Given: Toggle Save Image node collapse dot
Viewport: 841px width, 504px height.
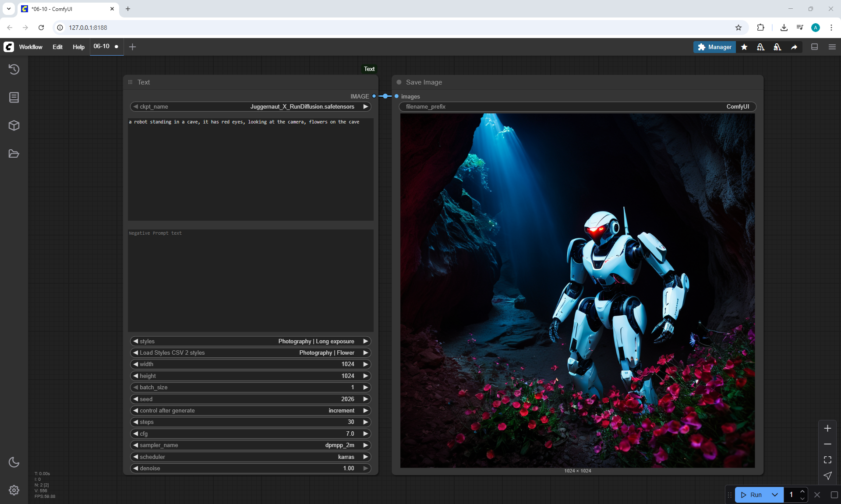Looking at the screenshot, I should [399, 82].
